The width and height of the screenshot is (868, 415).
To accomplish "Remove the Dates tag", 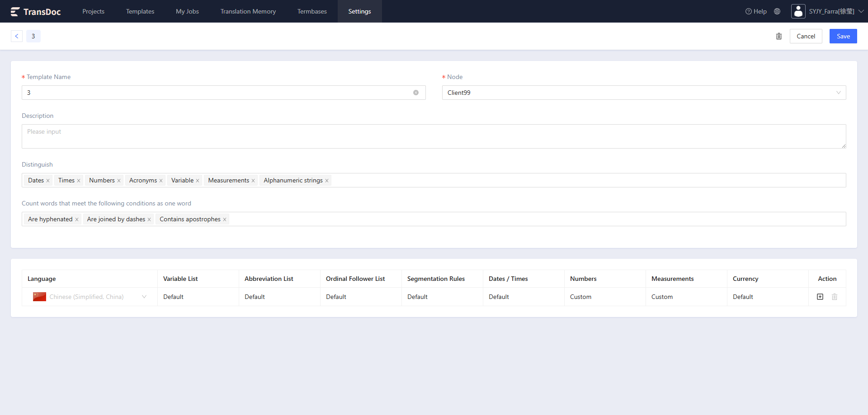I will pyautogui.click(x=48, y=181).
